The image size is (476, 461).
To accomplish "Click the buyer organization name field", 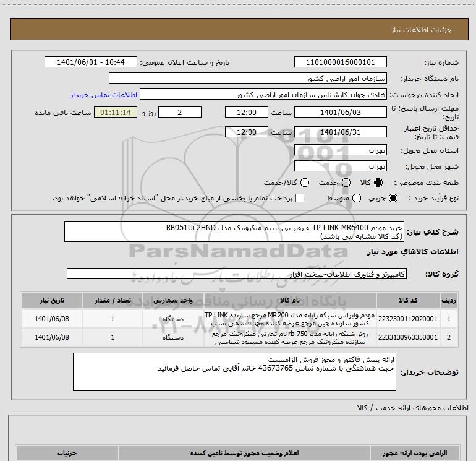I will 248,78.
